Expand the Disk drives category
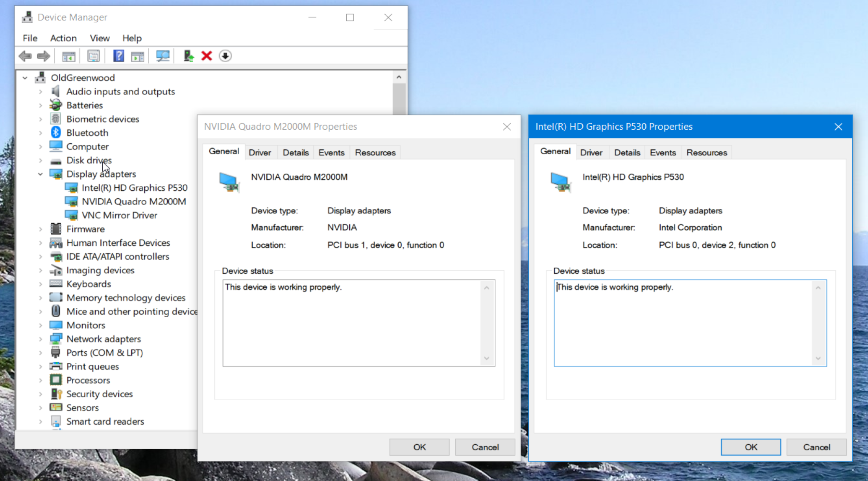This screenshot has width=868, height=481. tap(41, 160)
